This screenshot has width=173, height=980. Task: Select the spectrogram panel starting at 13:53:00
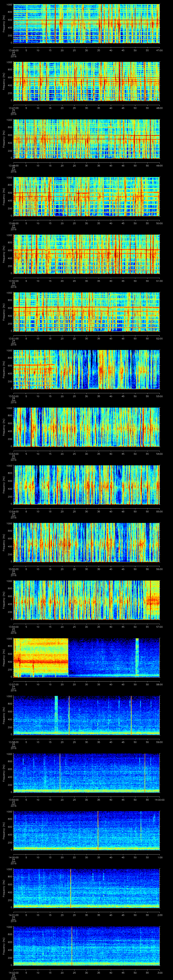click(87, 427)
